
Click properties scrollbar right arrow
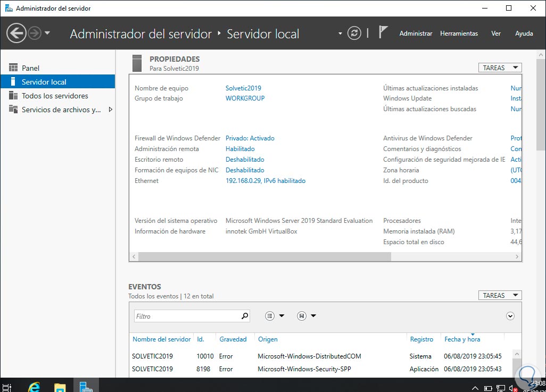pyautogui.click(x=517, y=256)
